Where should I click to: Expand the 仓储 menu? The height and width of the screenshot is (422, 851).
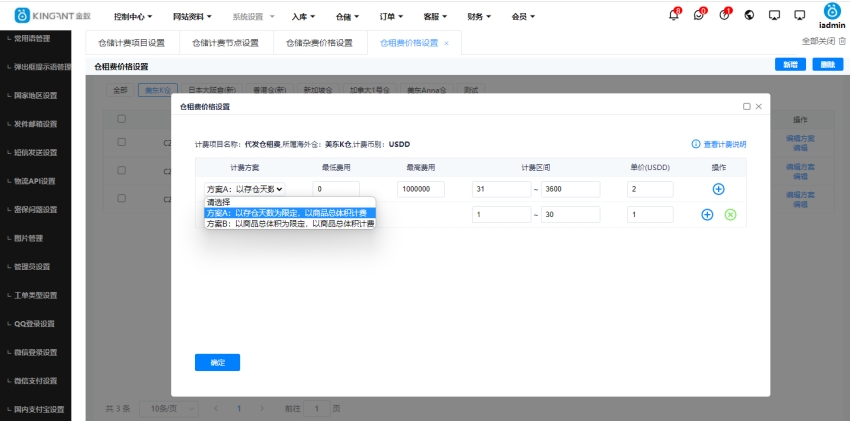(347, 17)
